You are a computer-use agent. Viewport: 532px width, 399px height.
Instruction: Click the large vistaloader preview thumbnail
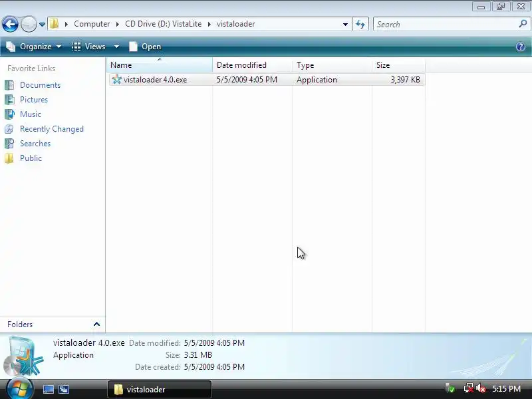pos(24,356)
